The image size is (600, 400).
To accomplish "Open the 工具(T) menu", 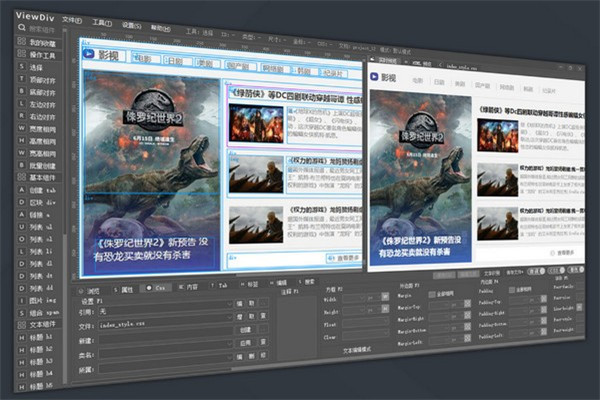I will pos(102,23).
